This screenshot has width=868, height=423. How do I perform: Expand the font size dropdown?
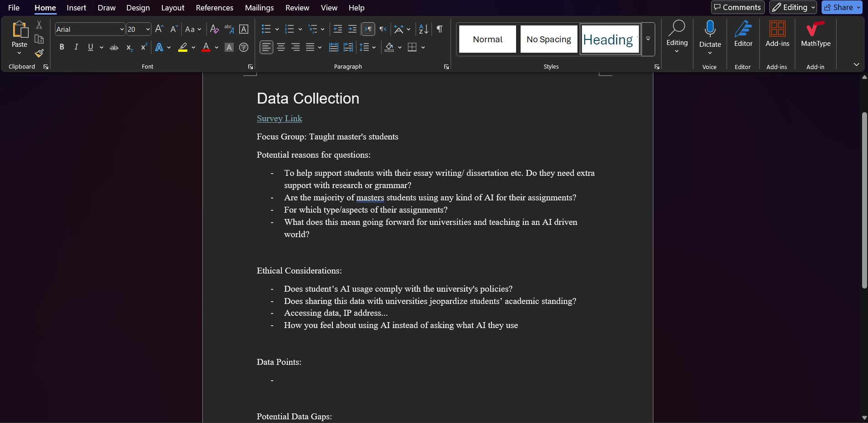pyautogui.click(x=148, y=30)
